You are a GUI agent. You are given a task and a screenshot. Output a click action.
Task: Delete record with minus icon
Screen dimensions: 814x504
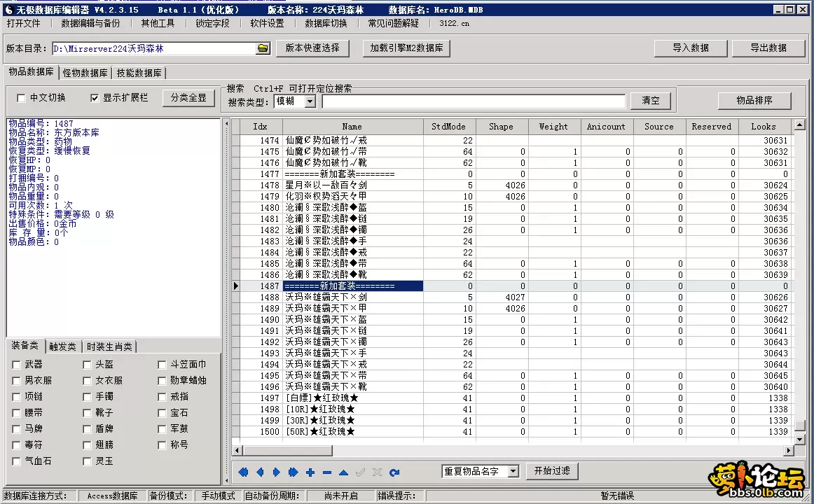(x=326, y=472)
